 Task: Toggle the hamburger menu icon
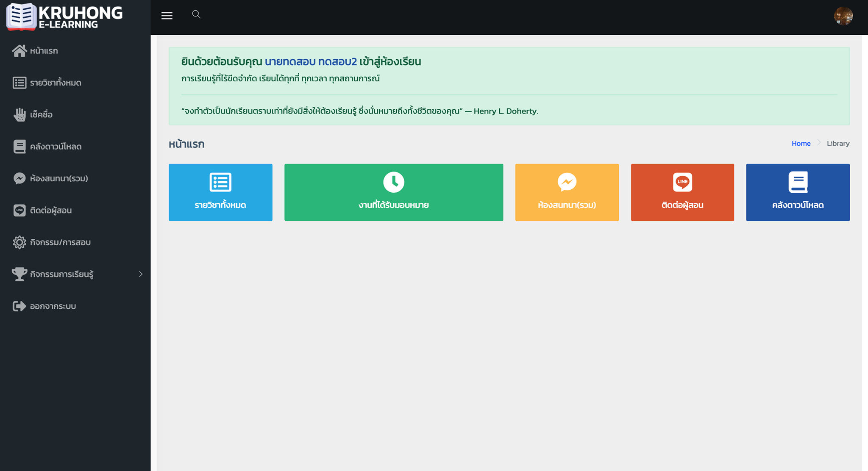[x=167, y=16]
